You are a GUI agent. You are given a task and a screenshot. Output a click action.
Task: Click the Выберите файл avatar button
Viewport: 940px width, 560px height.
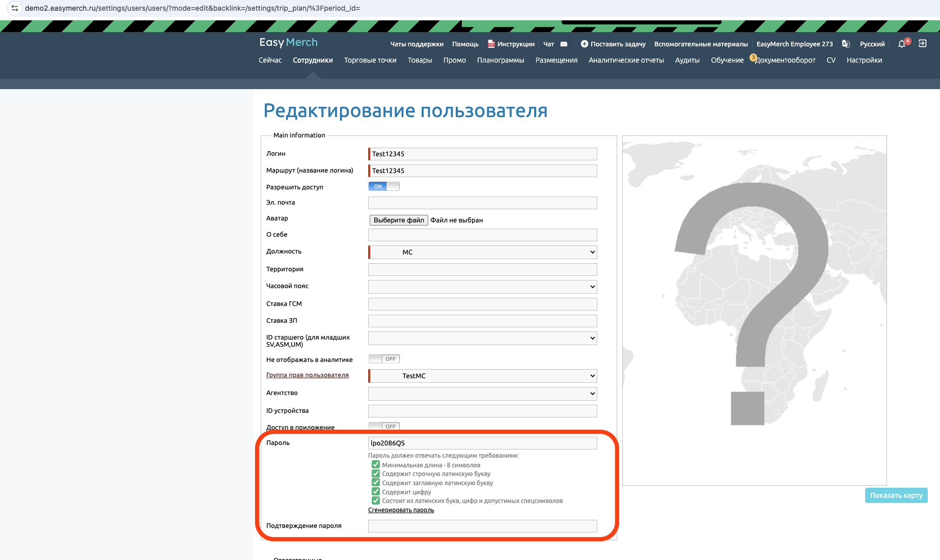point(399,220)
